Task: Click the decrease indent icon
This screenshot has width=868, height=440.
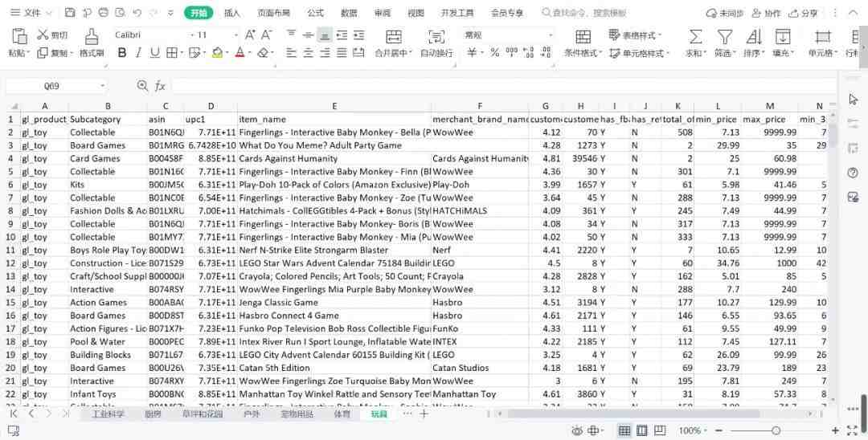Action: [x=342, y=35]
